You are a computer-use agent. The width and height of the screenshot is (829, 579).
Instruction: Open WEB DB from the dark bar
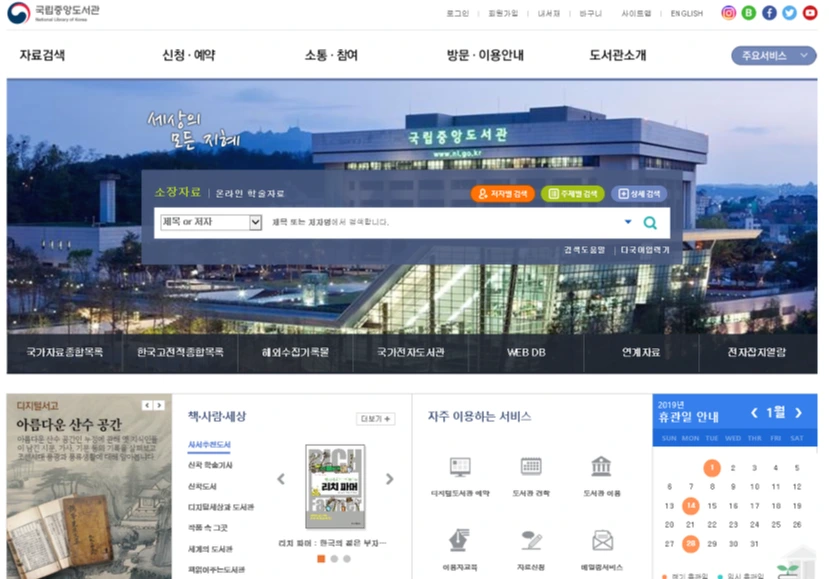pyautogui.click(x=526, y=352)
